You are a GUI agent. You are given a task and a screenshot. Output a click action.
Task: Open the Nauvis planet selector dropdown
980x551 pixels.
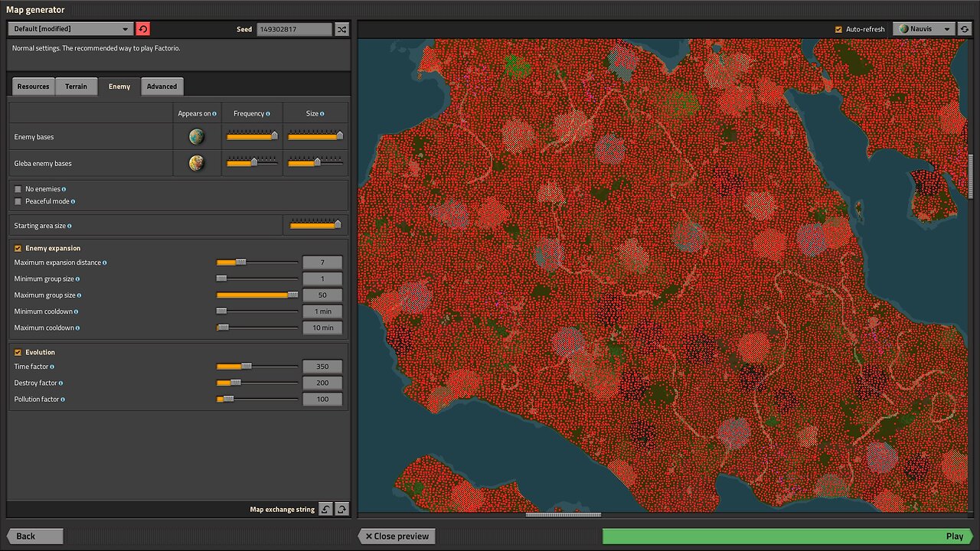(924, 29)
